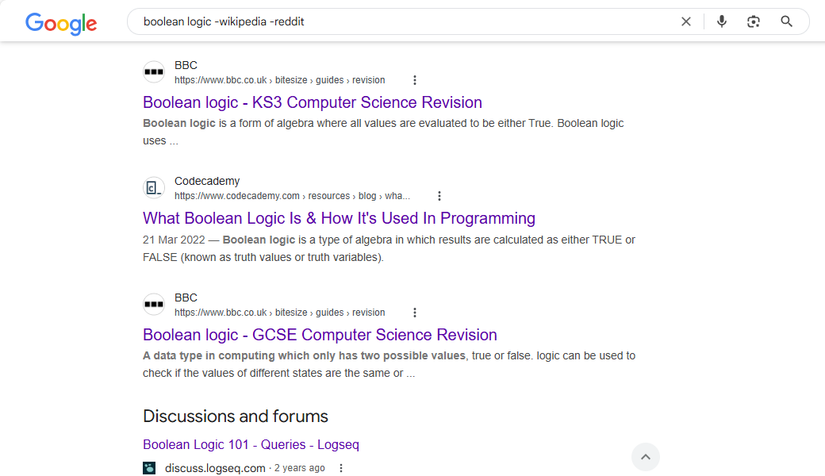Click the bottom BBC result favicon

153,304
